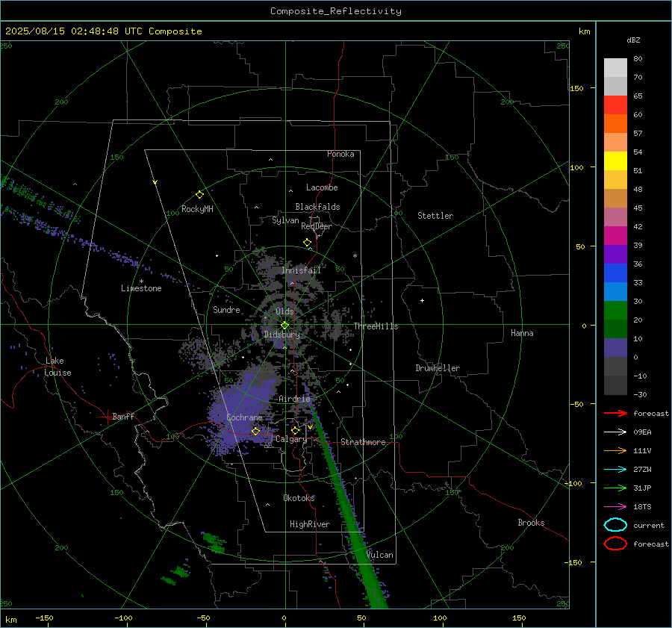Click the Innisfail city label

pos(302,270)
